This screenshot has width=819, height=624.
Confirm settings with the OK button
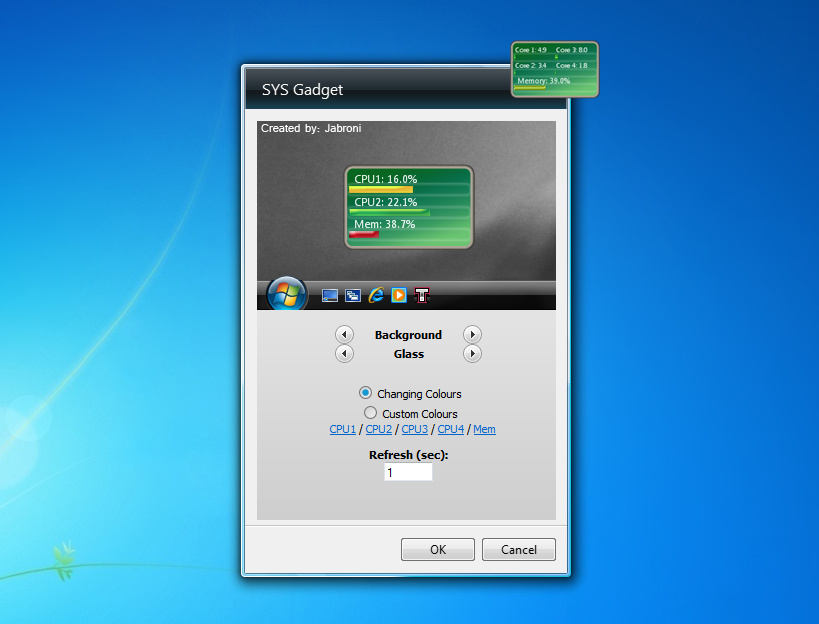tap(438, 549)
